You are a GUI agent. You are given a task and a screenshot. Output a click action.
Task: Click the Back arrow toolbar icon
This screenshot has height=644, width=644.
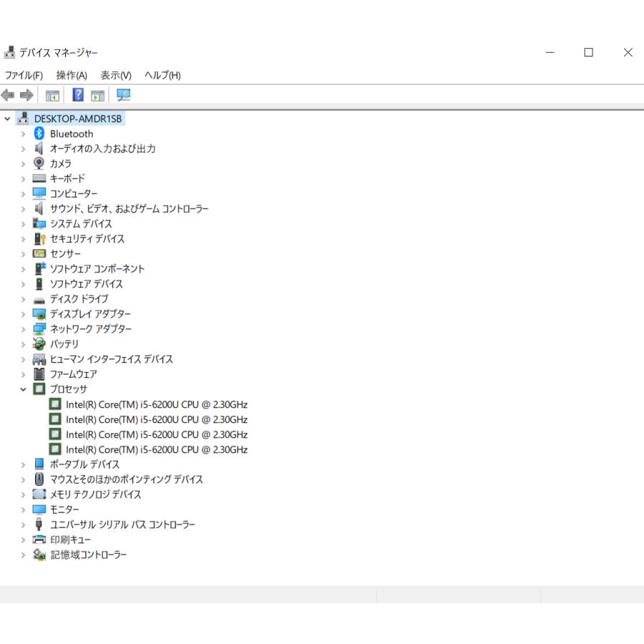8,95
